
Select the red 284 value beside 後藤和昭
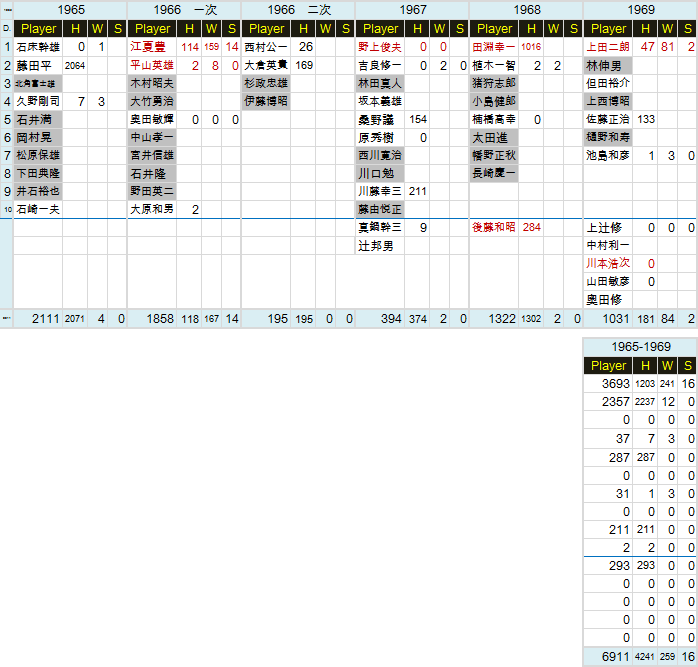pyautogui.click(x=531, y=228)
